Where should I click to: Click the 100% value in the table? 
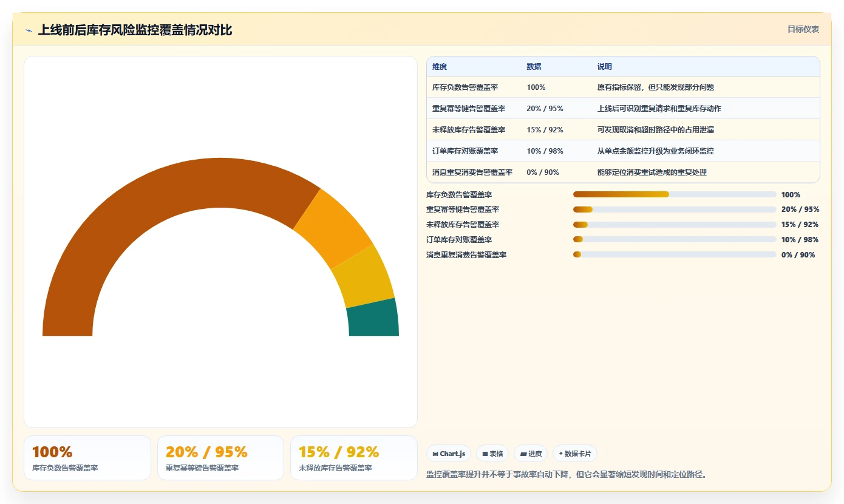(536, 87)
